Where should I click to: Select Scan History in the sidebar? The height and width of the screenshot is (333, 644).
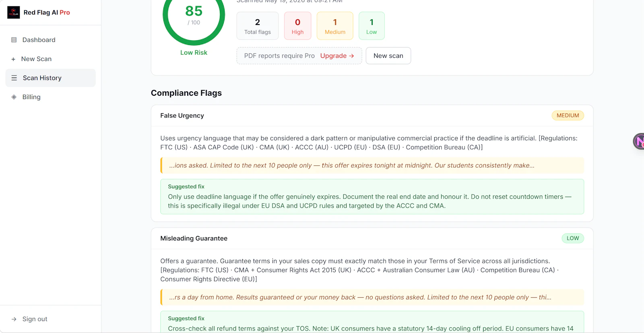[51, 78]
